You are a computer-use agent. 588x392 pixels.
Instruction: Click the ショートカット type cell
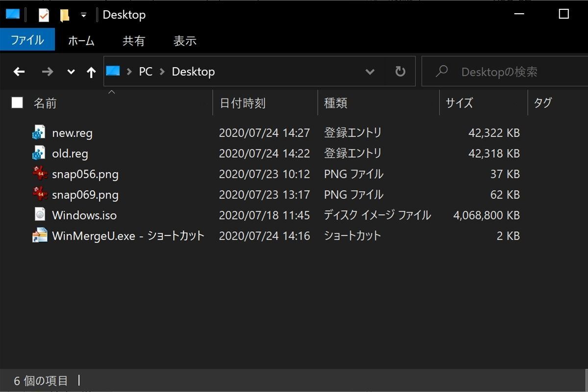[352, 236]
